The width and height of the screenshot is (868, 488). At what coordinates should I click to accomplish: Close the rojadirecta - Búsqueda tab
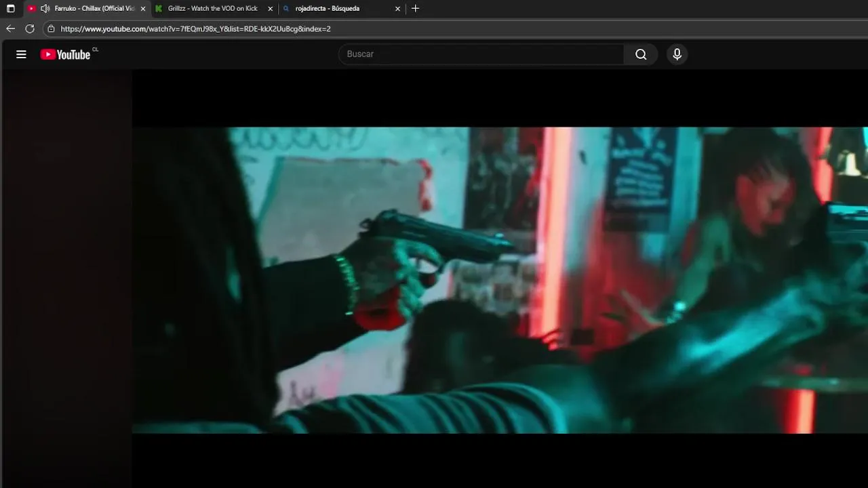click(397, 9)
